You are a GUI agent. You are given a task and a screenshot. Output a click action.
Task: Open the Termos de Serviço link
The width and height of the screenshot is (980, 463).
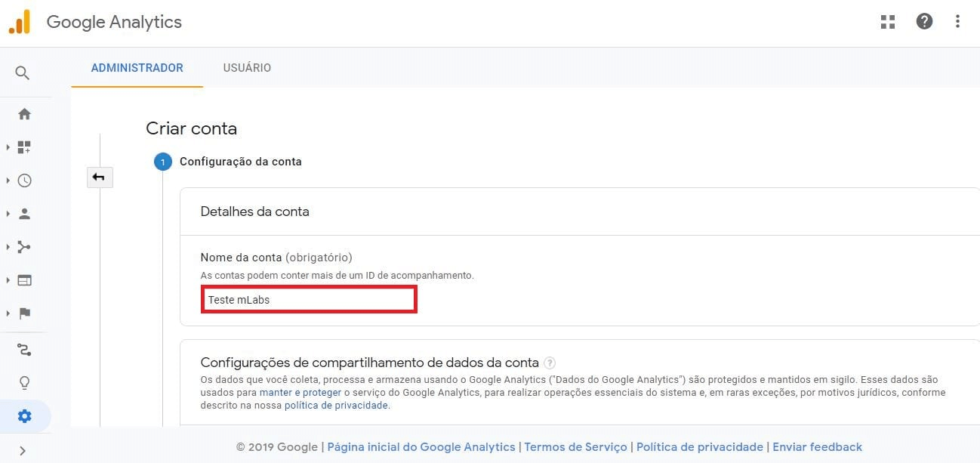[x=575, y=446]
